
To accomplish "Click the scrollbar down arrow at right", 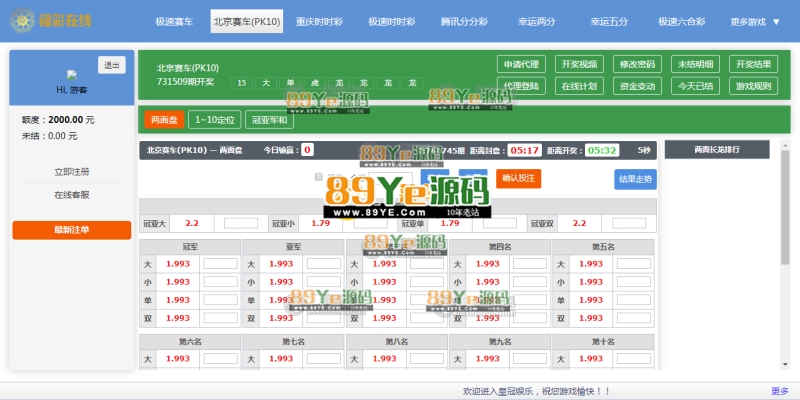I will pyautogui.click(x=785, y=364).
